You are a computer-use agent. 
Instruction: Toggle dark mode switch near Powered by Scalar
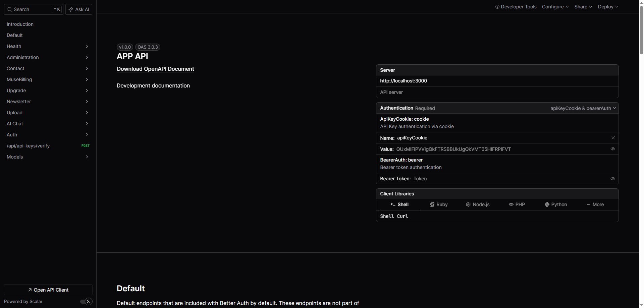[86, 302]
